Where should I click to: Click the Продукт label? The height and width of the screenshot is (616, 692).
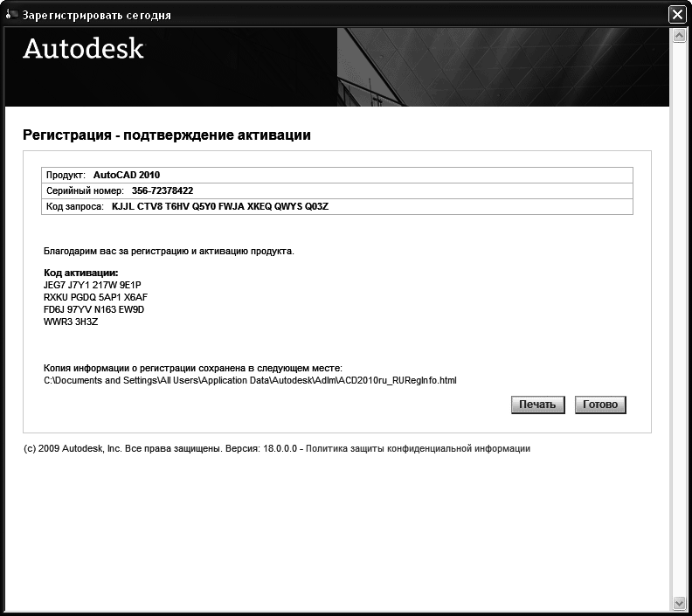coord(66,175)
